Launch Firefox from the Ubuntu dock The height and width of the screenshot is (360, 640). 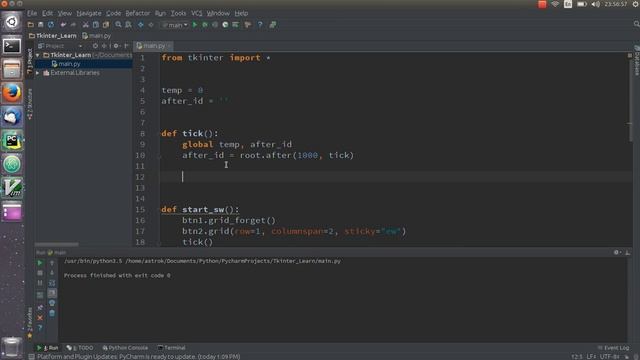coord(12,93)
